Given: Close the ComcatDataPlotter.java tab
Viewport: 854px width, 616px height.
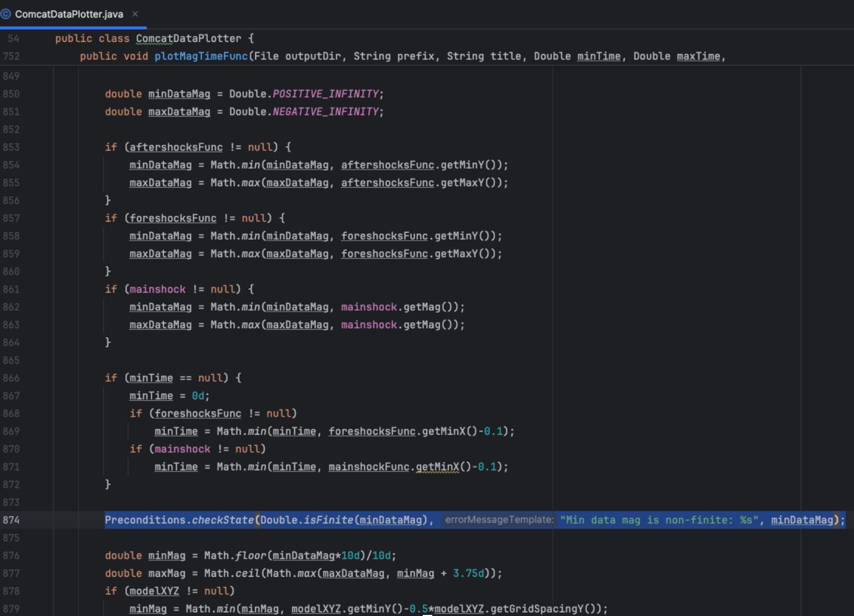Looking at the screenshot, I should [x=135, y=14].
